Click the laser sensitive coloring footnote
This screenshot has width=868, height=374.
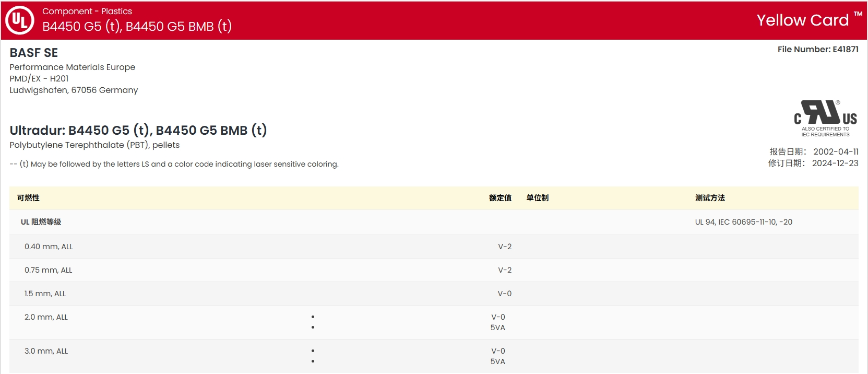pyautogui.click(x=174, y=164)
